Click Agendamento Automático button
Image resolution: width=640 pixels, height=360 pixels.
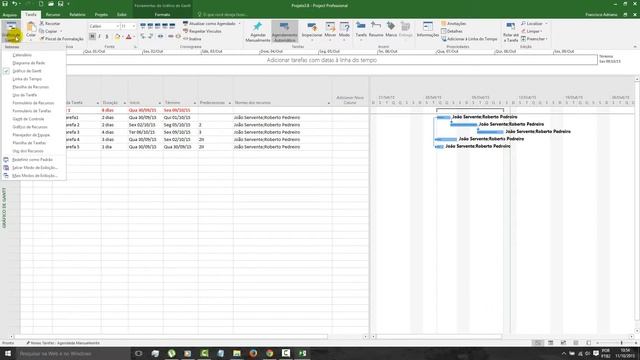[x=284, y=31]
